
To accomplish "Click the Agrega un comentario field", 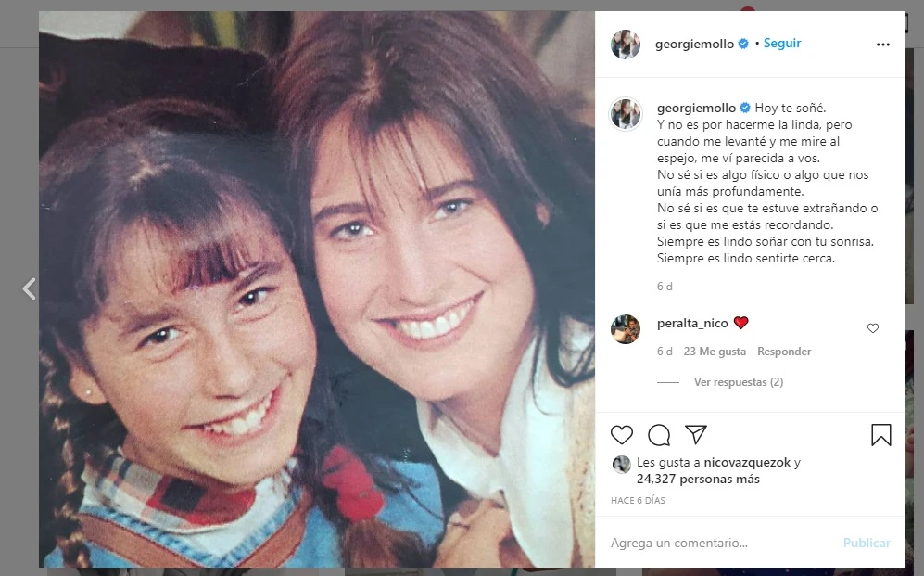I will click(x=723, y=543).
